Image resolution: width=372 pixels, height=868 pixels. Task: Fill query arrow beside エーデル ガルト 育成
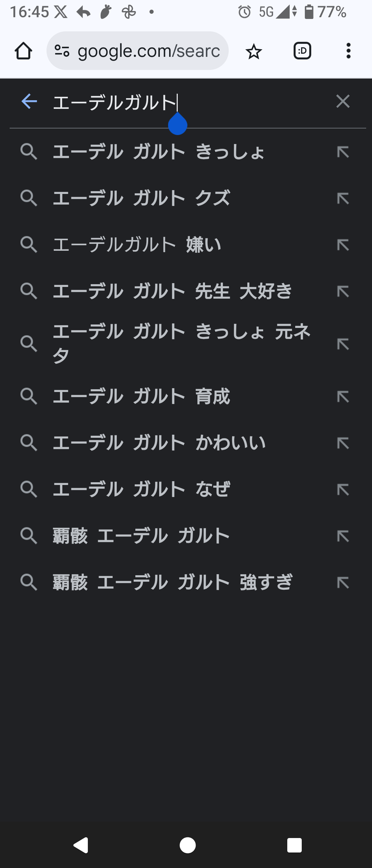tap(343, 397)
